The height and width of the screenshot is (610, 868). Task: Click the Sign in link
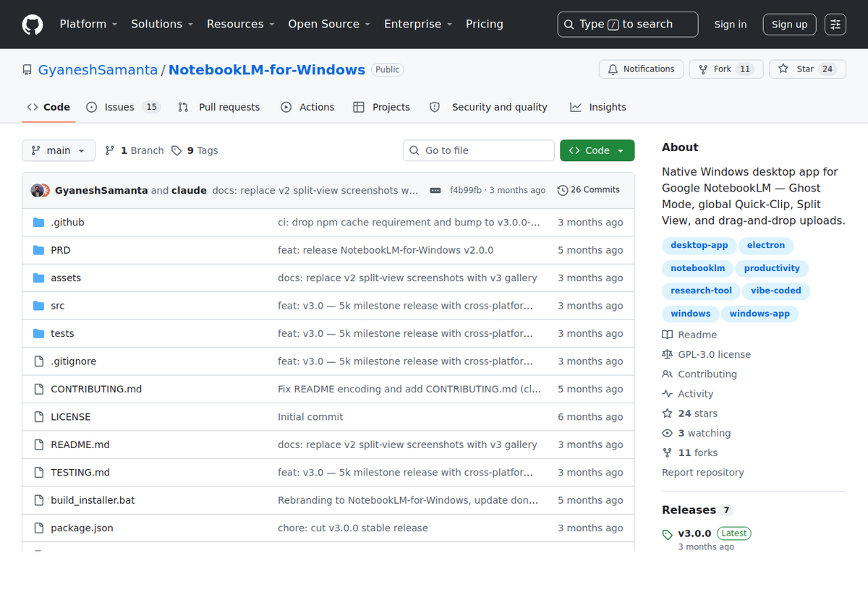[731, 25]
